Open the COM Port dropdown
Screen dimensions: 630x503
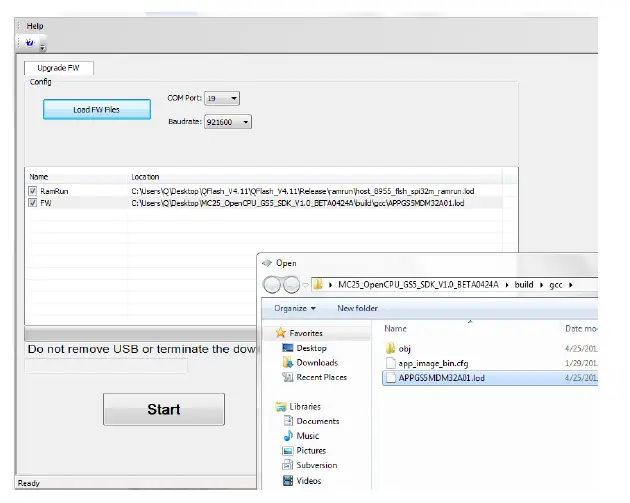[x=222, y=98]
